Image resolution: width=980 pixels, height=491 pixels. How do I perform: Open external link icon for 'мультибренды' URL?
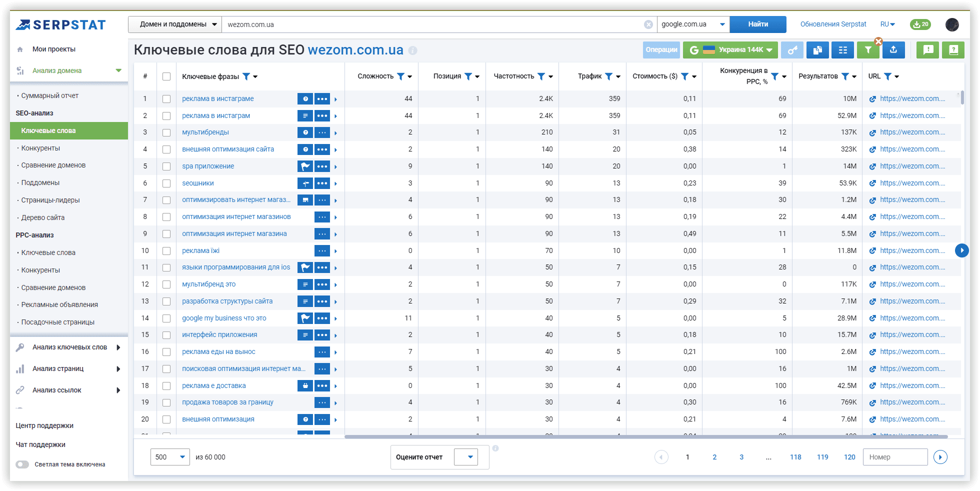click(x=872, y=133)
